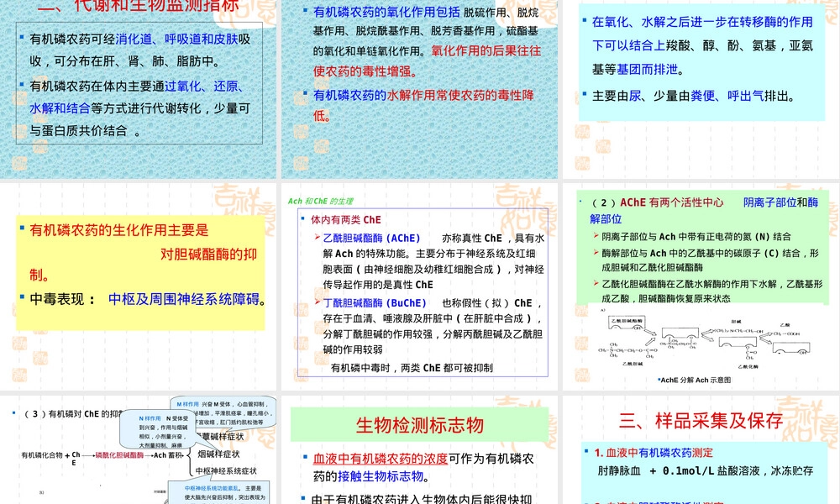Open the yellow slide about 生化作用
The image size is (840, 504).
pos(139,287)
